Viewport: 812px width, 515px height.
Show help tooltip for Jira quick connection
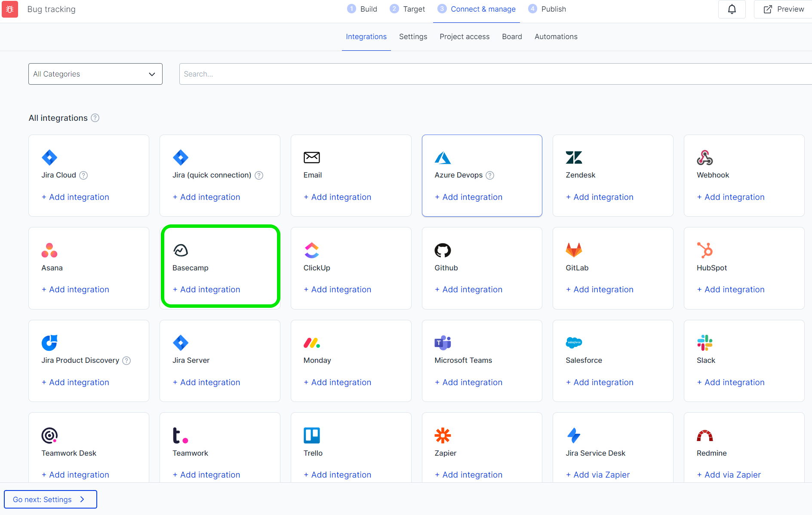259,175
